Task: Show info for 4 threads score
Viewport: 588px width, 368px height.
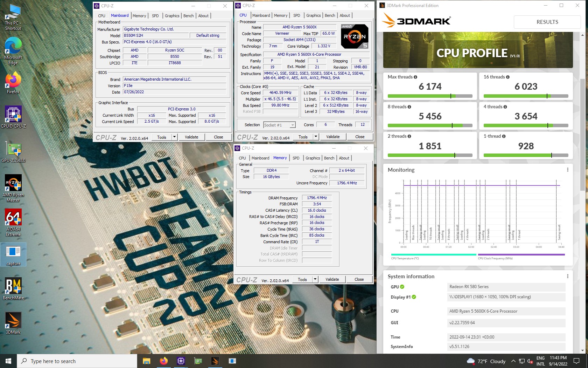Action: (505, 107)
